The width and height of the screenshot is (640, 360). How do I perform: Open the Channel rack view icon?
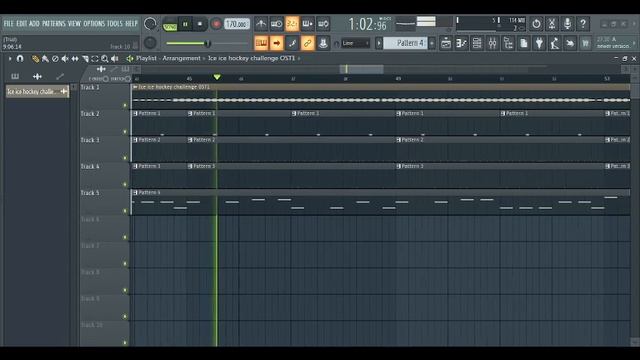tap(477, 43)
